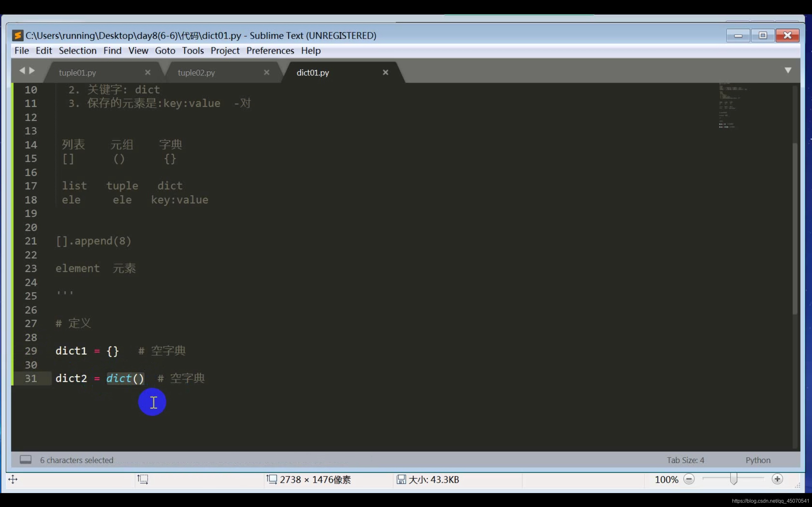Open the Goto menu
Screen dimensions: 812x507
(x=165, y=51)
